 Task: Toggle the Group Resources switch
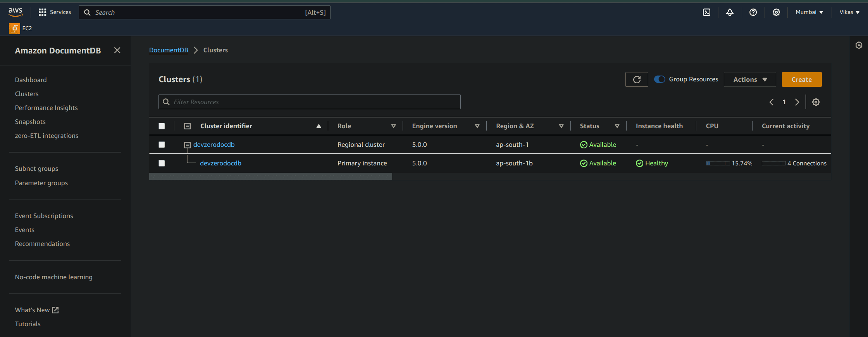(660, 79)
